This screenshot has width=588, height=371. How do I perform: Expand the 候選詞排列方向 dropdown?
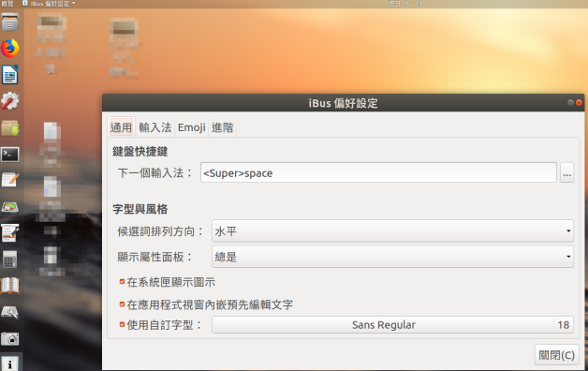392,231
